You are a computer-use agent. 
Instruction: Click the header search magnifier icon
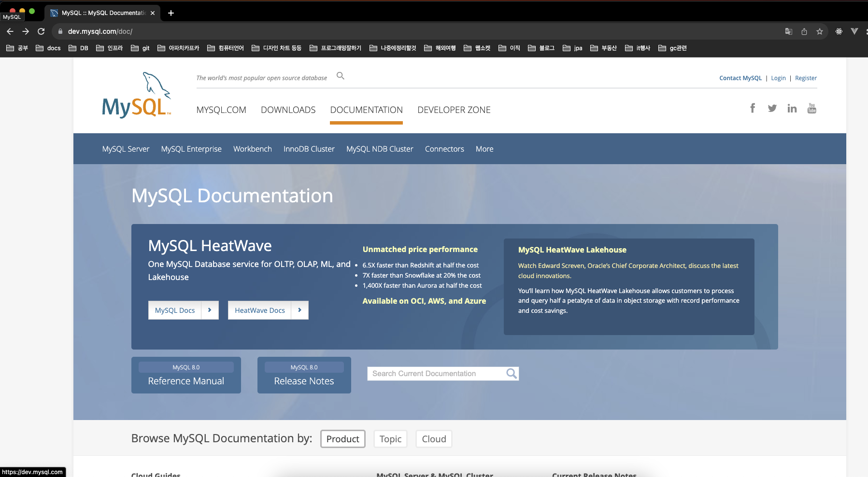pyautogui.click(x=341, y=76)
